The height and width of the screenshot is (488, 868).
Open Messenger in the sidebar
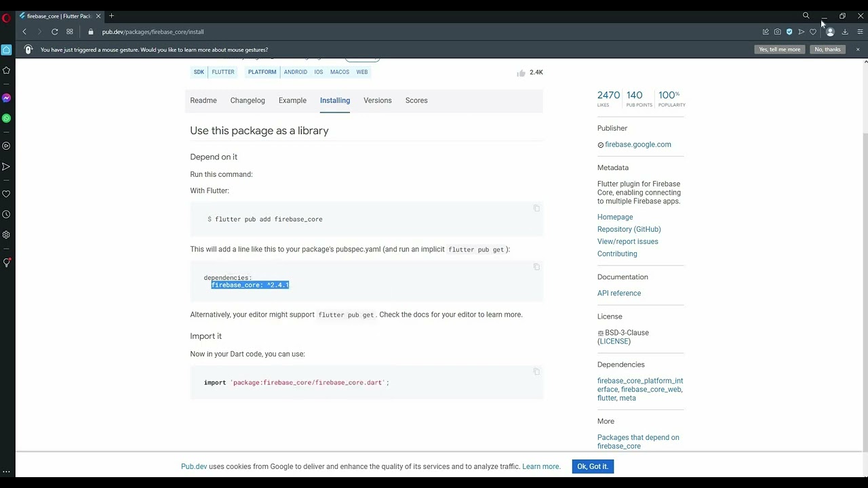click(6, 98)
